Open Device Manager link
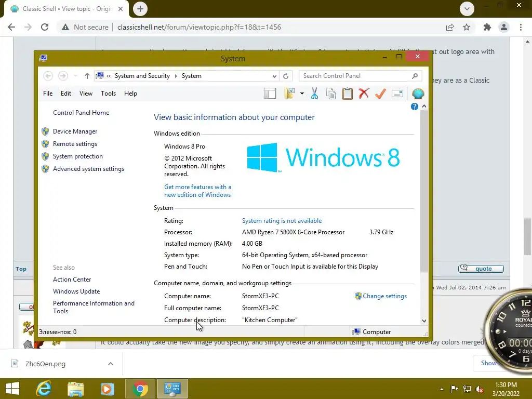The width and height of the screenshot is (532, 399). pos(75,131)
